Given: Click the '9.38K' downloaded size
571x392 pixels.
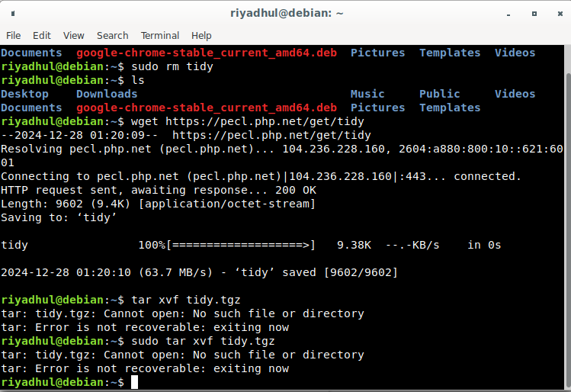Looking at the screenshot, I should click(354, 245).
